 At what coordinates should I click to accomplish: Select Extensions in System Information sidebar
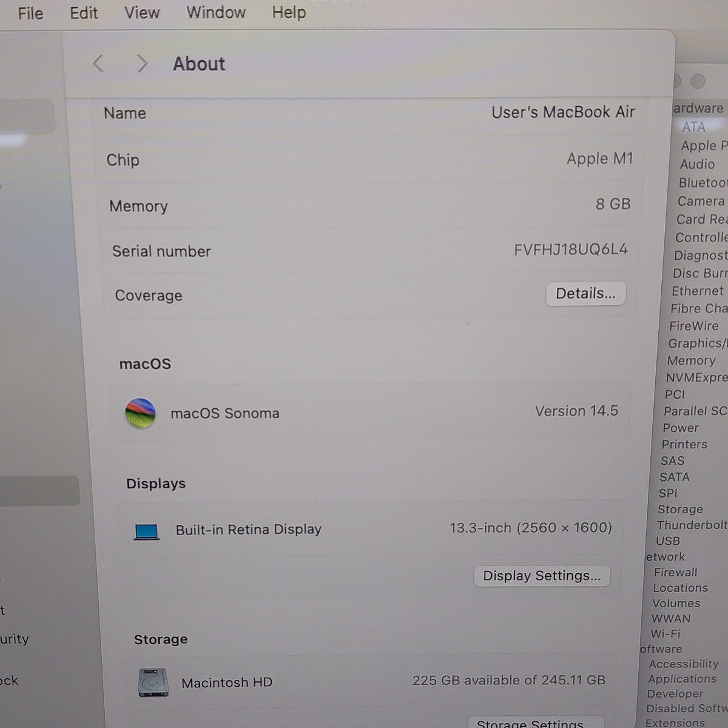(x=675, y=723)
